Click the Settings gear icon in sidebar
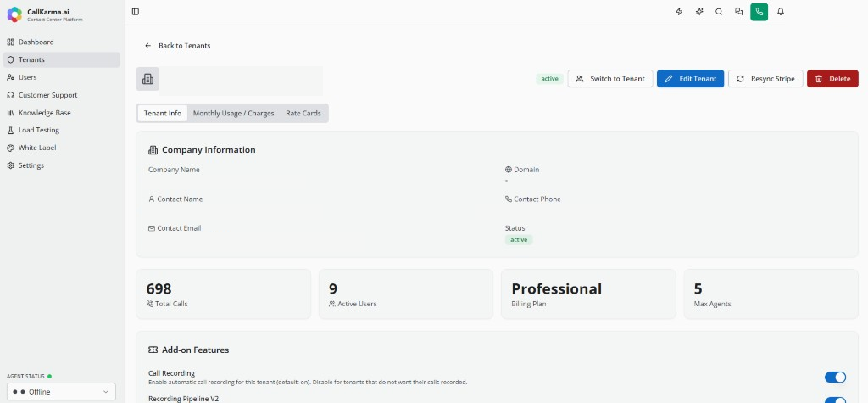 [x=10, y=165]
